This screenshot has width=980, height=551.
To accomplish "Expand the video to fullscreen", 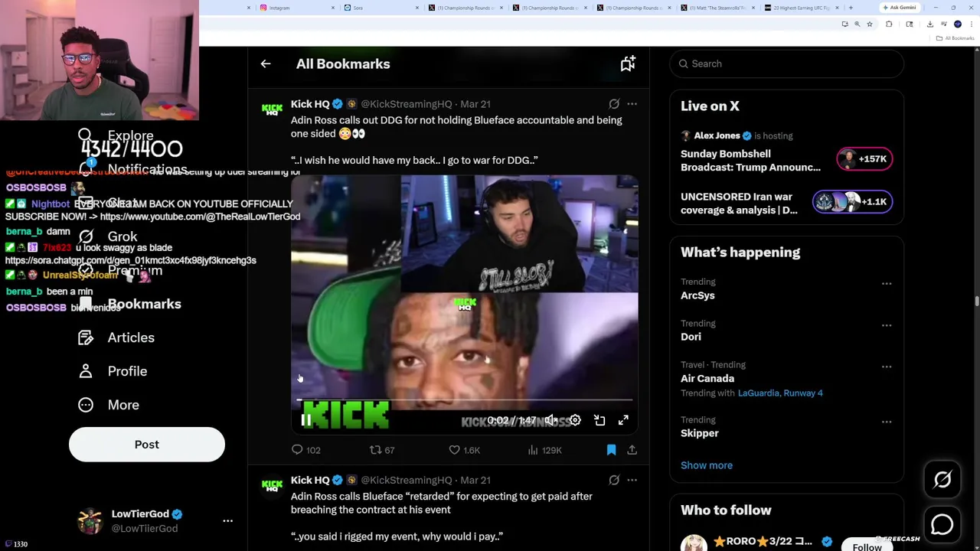I will tap(623, 420).
